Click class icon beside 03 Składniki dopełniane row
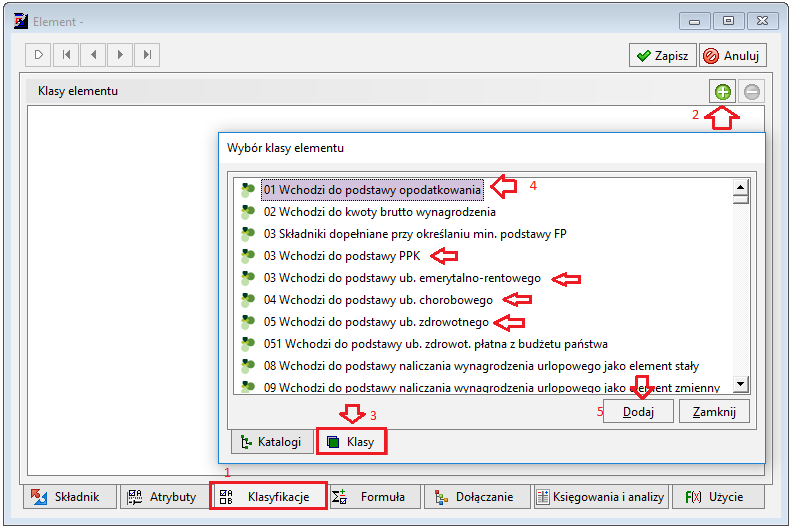The height and width of the screenshot is (532, 793). (x=248, y=234)
